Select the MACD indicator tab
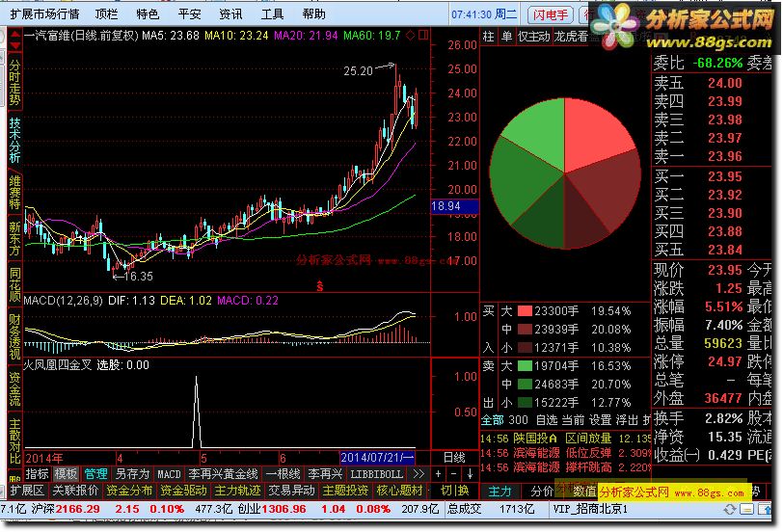This screenshot has height=532, width=783. pos(169,473)
